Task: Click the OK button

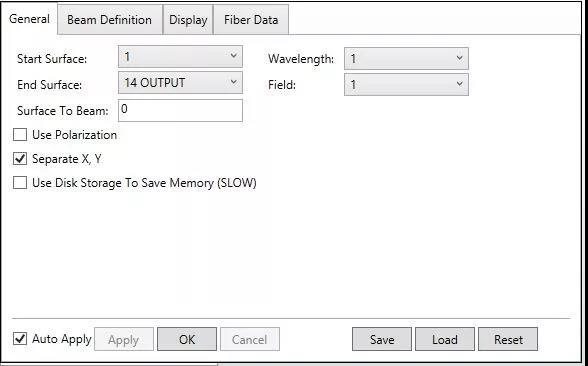Action: click(x=187, y=339)
